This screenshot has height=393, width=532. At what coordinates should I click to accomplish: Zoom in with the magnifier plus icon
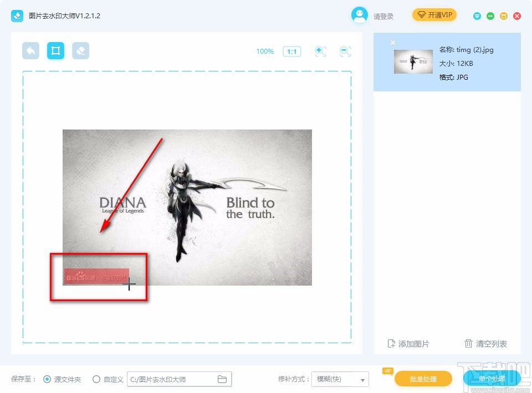320,51
